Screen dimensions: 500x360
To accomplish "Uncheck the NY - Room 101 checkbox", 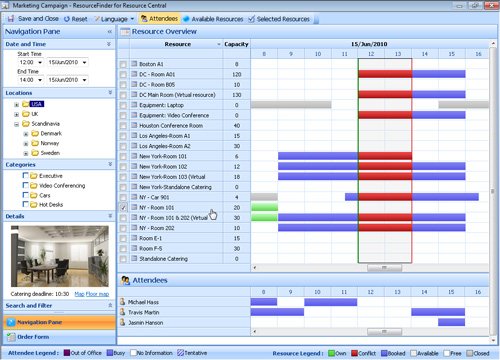I will [x=123, y=208].
